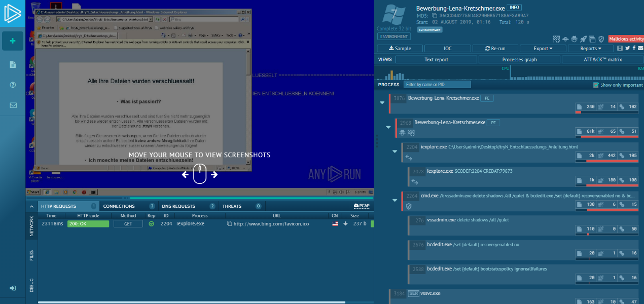
Task: Download the sample via Sample button
Action: tap(400, 48)
